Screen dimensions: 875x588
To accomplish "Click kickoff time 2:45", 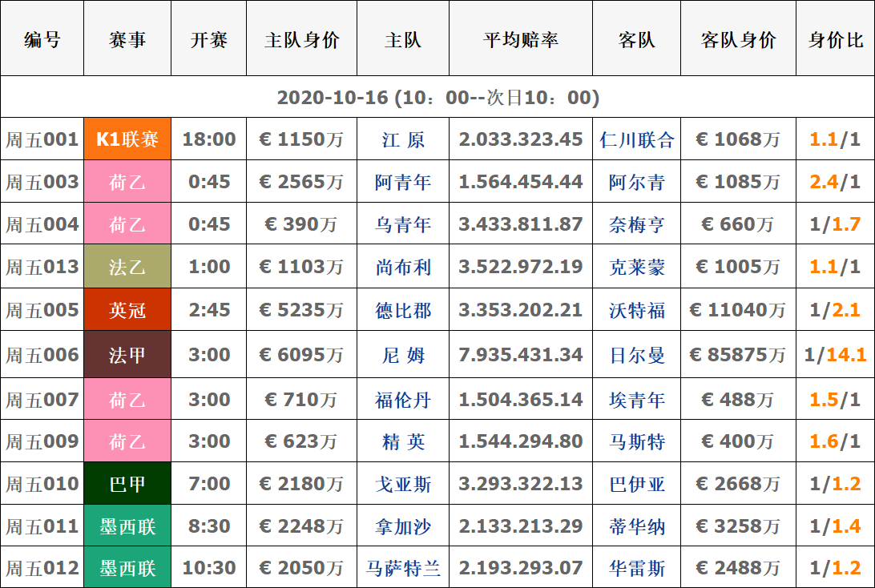I will 208,309.
